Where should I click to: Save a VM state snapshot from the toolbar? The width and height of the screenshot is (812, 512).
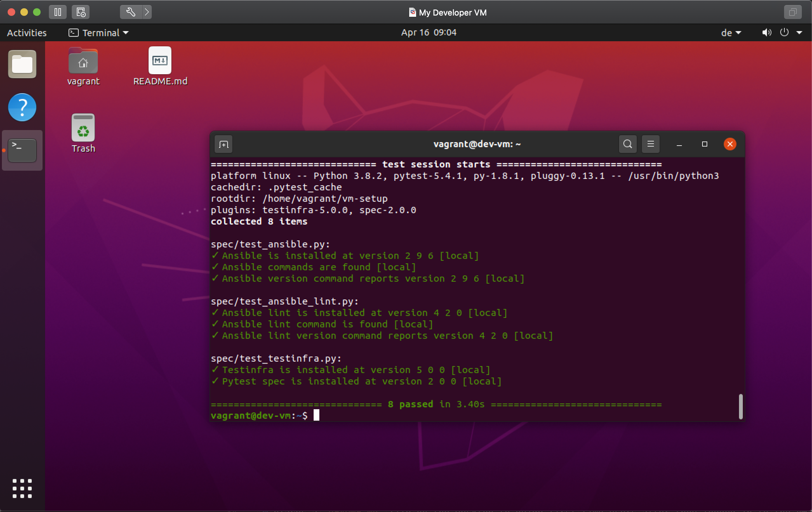pos(80,12)
